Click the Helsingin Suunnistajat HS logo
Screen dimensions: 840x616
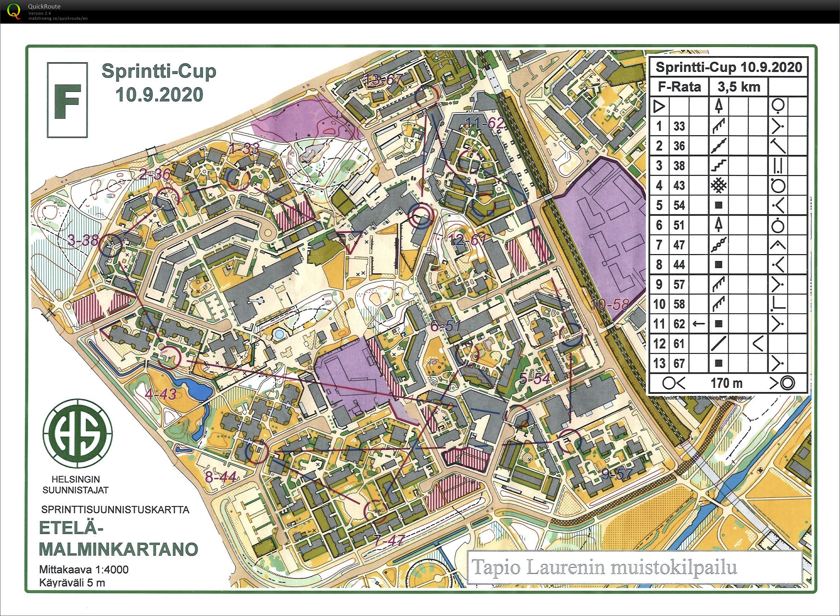(78, 433)
